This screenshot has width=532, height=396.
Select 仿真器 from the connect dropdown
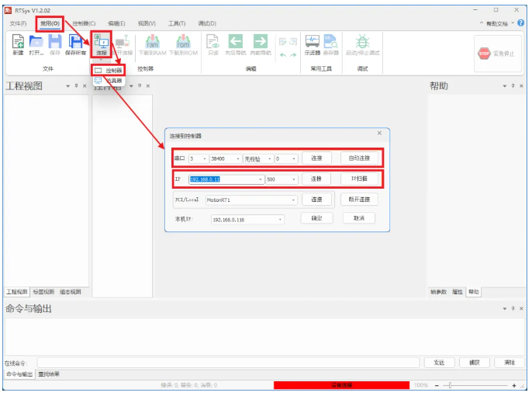(x=109, y=81)
